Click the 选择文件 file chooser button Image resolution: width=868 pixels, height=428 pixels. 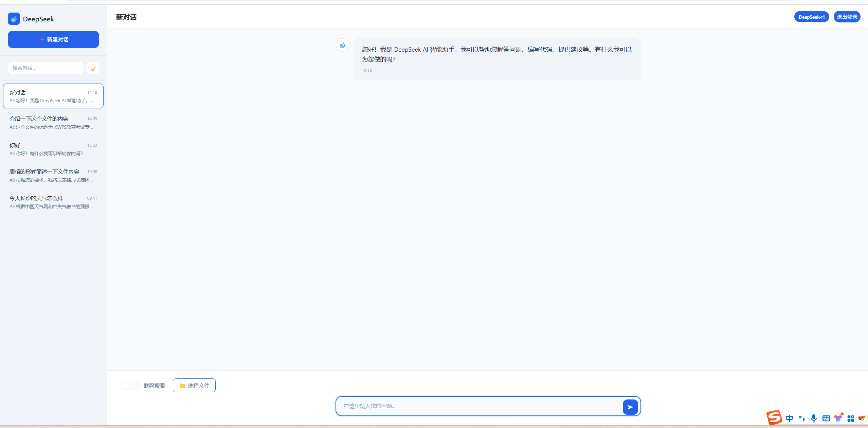194,386
